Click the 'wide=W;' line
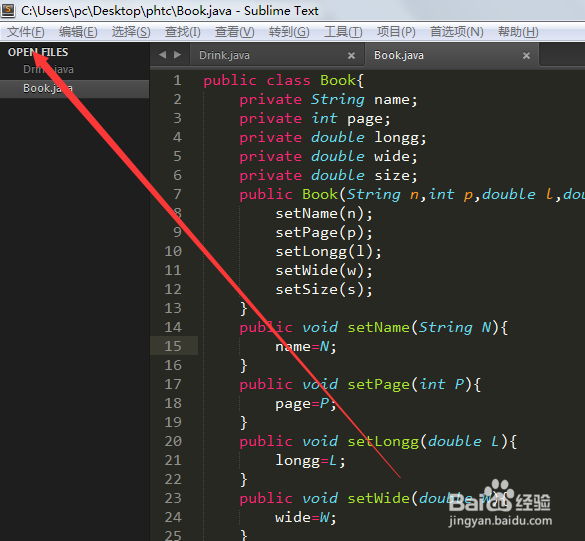The height and width of the screenshot is (541, 585). tap(306, 517)
